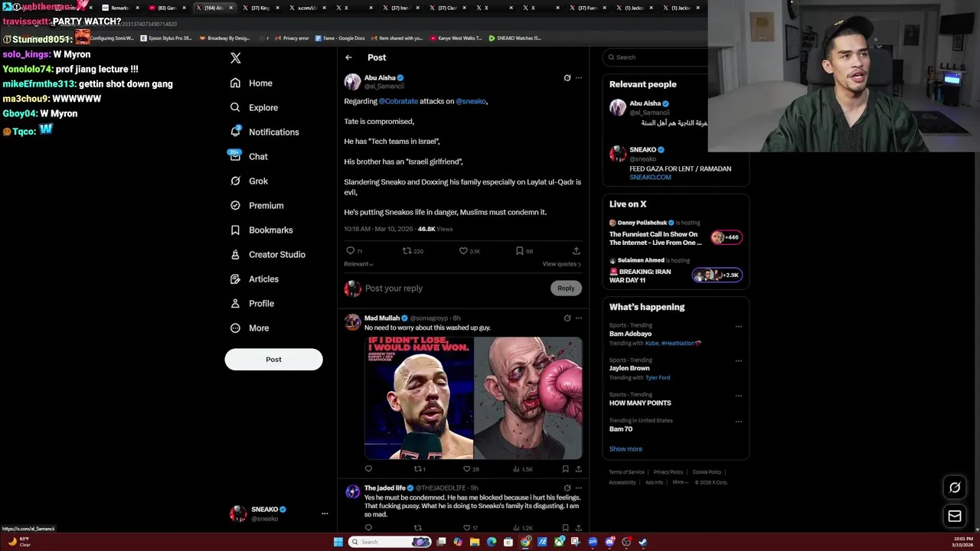Go back using the arrow beside Post
Image resolution: width=980 pixels, height=551 pixels.
[348, 57]
